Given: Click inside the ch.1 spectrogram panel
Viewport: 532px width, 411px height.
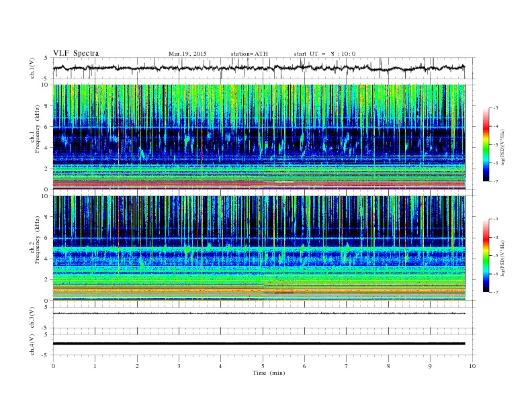Looking at the screenshot, I should (x=259, y=137).
